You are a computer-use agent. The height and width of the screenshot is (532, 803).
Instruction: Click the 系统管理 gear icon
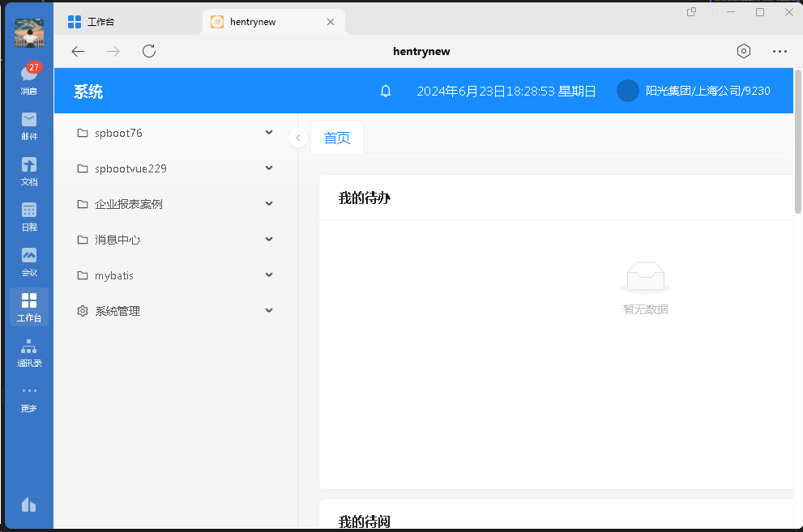click(83, 311)
